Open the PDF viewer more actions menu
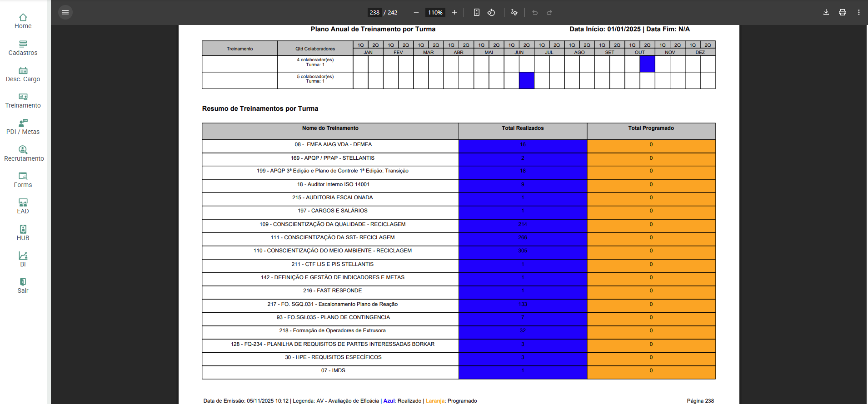This screenshot has width=868, height=404. point(858,12)
